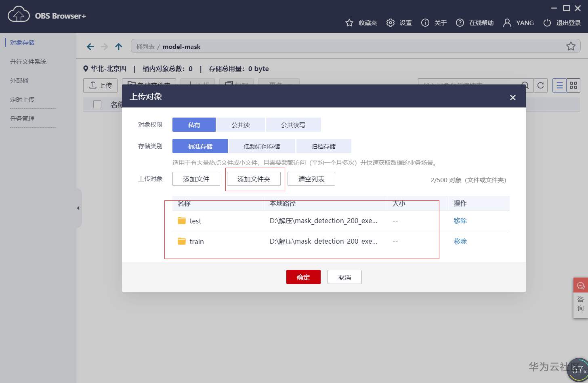Image resolution: width=588 pixels, height=383 pixels.
Task: Select the local path text of the test row
Action: tap(323, 221)
